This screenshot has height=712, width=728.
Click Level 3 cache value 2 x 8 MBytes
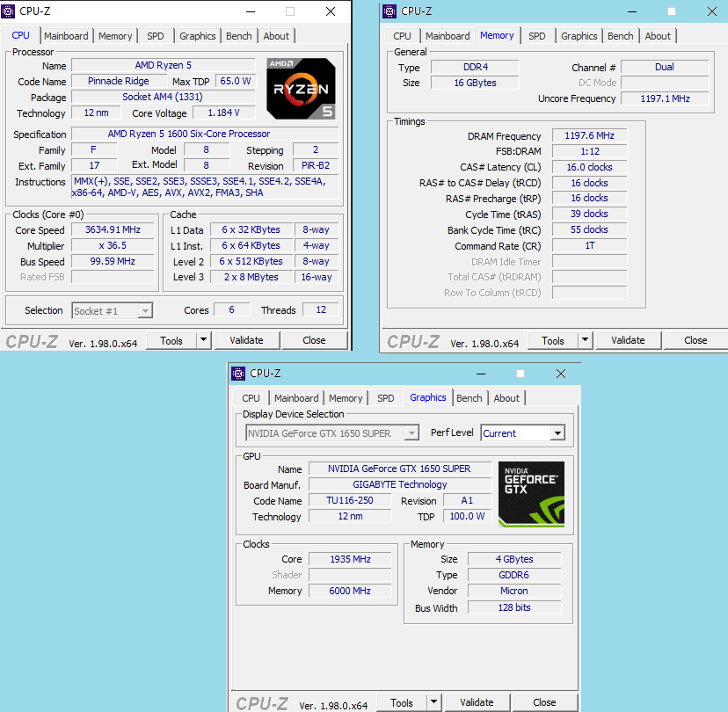(x=251, y=277)
